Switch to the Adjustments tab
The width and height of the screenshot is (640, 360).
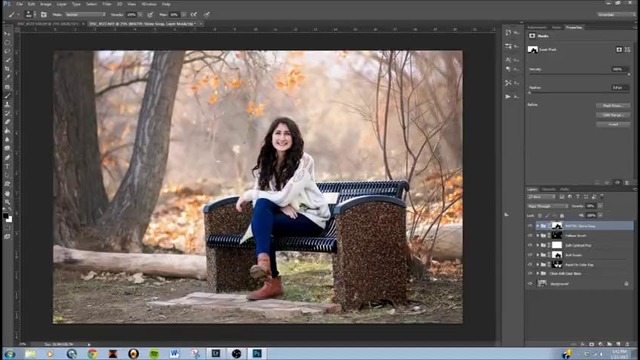click(537, 27)
